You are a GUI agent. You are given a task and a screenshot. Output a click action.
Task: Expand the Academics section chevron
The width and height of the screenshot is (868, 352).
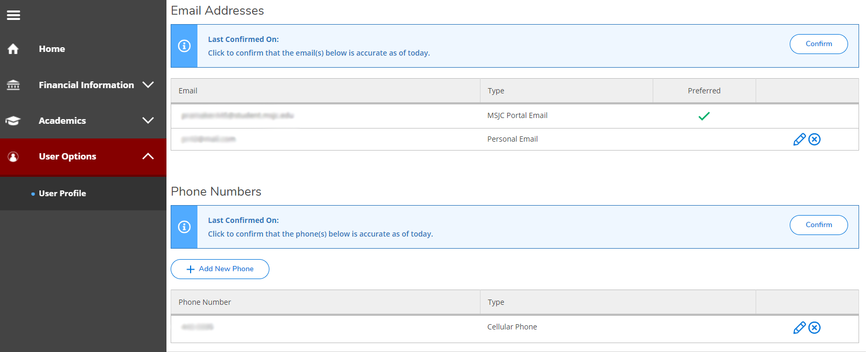[x=148, y=120]
